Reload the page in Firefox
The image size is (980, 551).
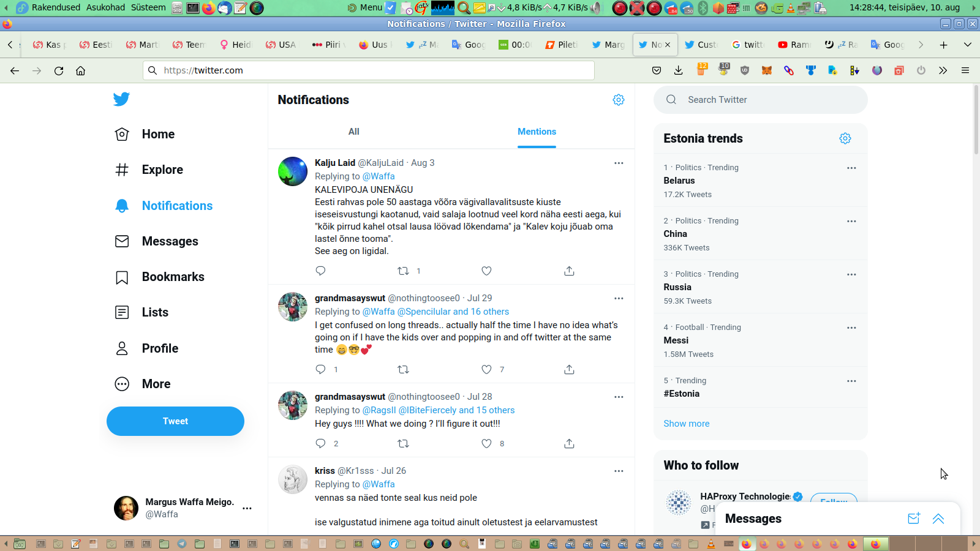59,70
